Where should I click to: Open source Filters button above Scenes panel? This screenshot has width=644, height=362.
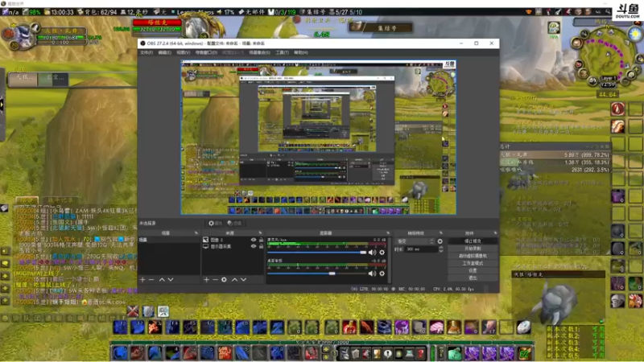[x=234, y=224]
